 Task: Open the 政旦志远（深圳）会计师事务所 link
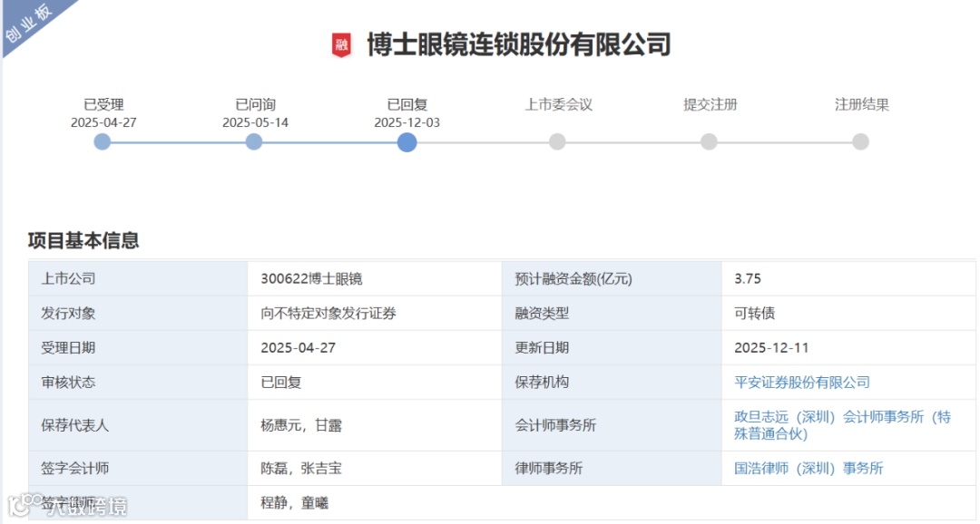pyautogui.click(x=842, y=425)
